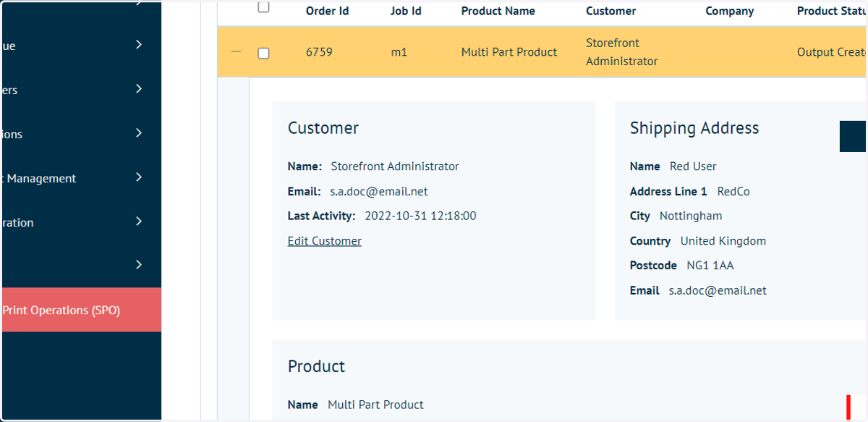The image size is (868, 422).
Task: Click the postcode value NG1 1AA
Action: [710, 266]
